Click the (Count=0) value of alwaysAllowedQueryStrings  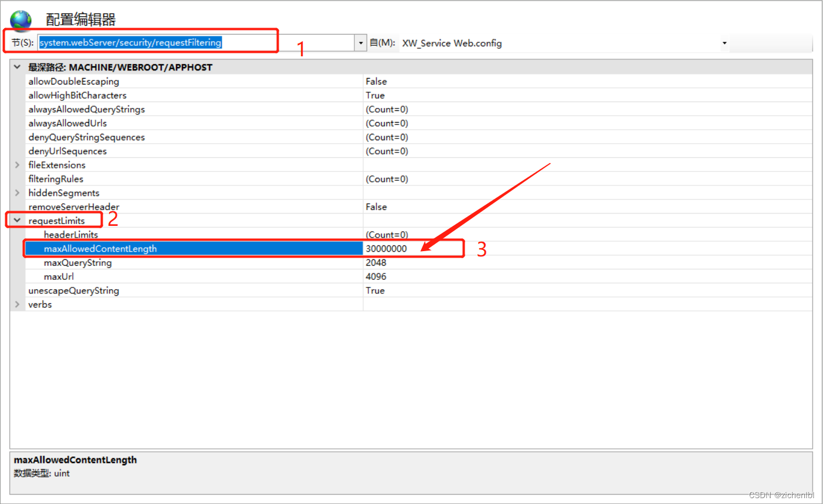point(387,109)
